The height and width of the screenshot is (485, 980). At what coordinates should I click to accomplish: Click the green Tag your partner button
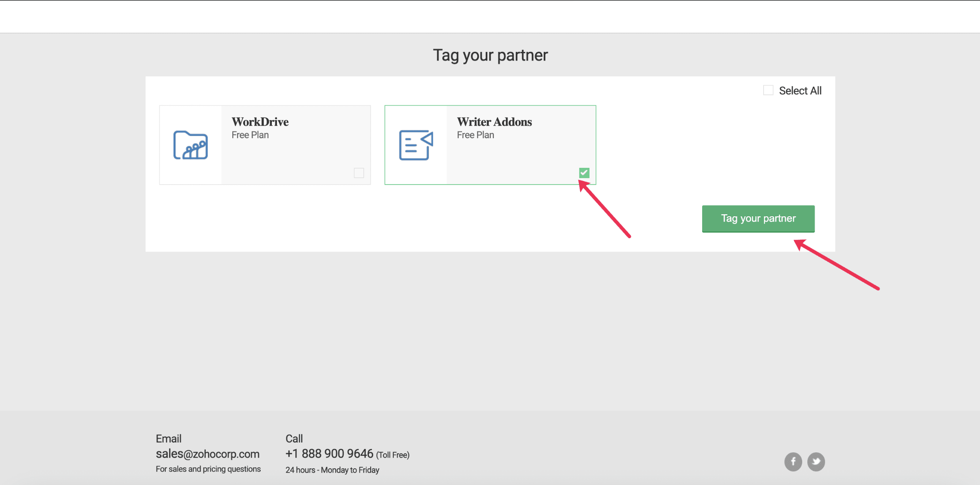758,218
